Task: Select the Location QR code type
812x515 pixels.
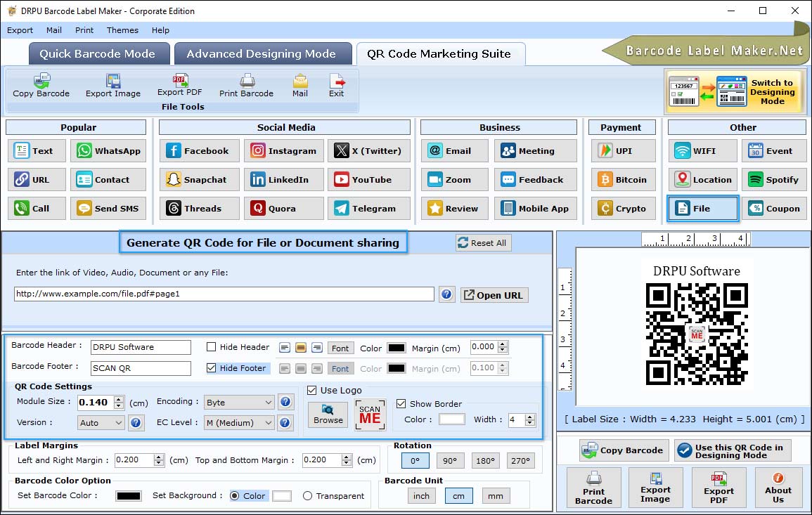Action: tap(703, 180)
